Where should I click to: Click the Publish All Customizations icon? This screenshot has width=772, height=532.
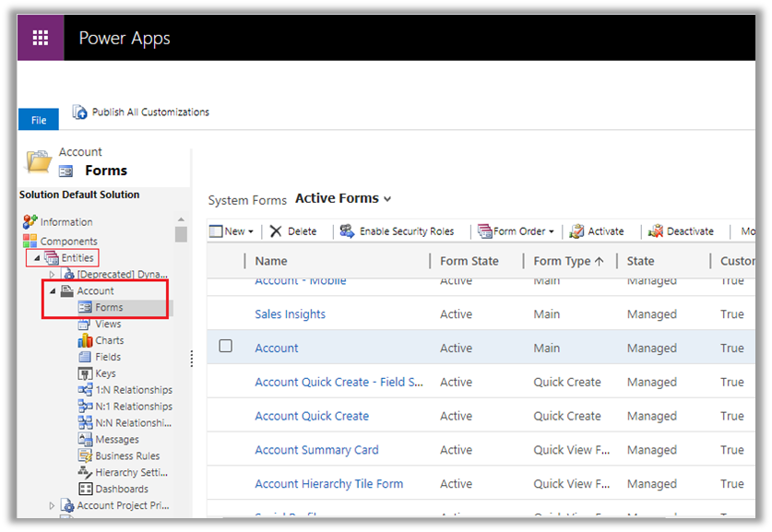click(80, 112)
